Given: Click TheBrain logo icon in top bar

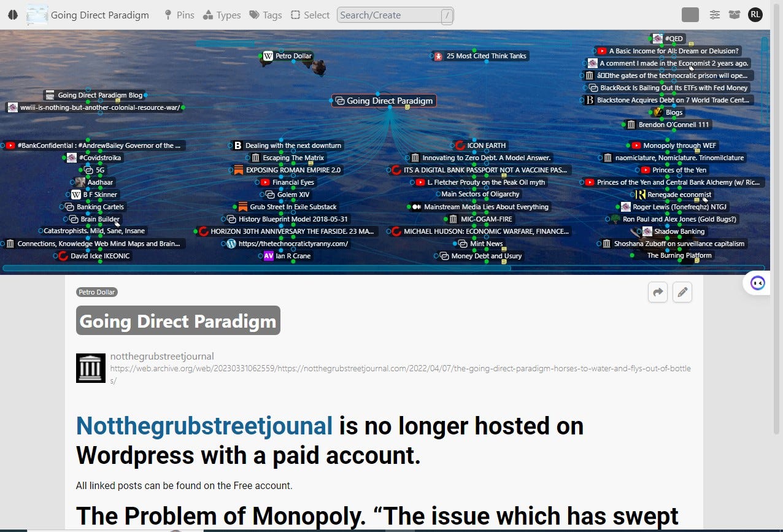Looking at the screenshot, I should [12, 15].
